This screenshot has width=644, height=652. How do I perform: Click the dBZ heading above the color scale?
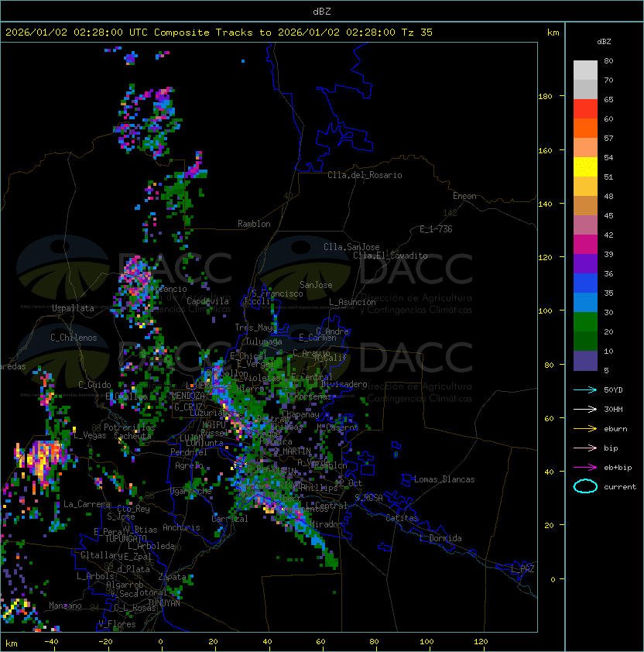pos(604,42)
